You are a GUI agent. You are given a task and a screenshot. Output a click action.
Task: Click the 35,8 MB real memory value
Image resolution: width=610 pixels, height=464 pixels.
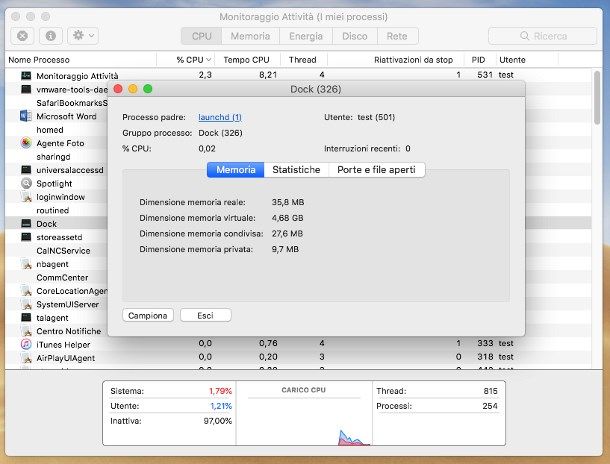[x=288, y=202]
